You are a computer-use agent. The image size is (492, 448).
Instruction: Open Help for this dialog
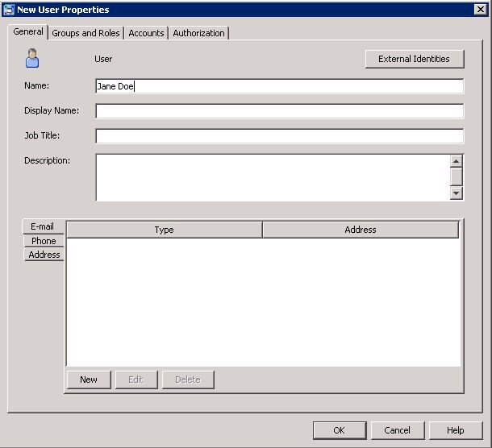tap(456, 430)
